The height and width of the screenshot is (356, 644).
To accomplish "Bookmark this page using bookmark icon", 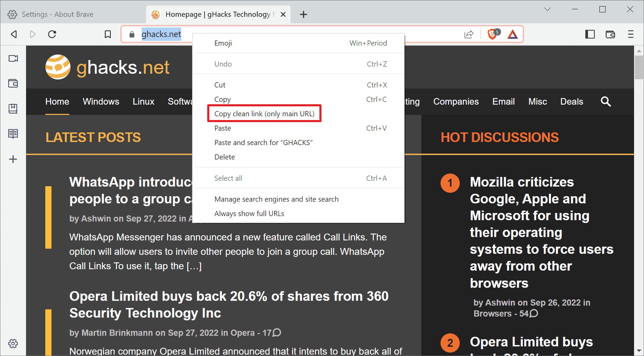I will click(x=108, y=34).
